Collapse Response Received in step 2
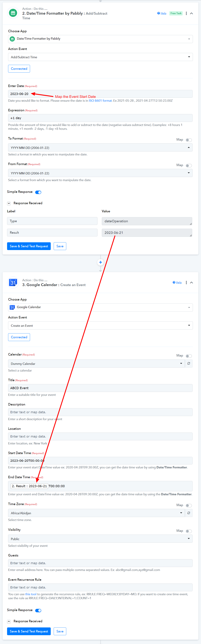This screenshot has width=201, height=644. pyautogui.click(x=9, y=203)
